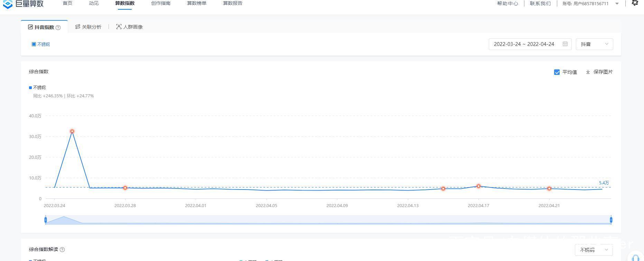Click the right handle of range slider
The width and height of the screenshot is (644, 261).
(611, 220)
